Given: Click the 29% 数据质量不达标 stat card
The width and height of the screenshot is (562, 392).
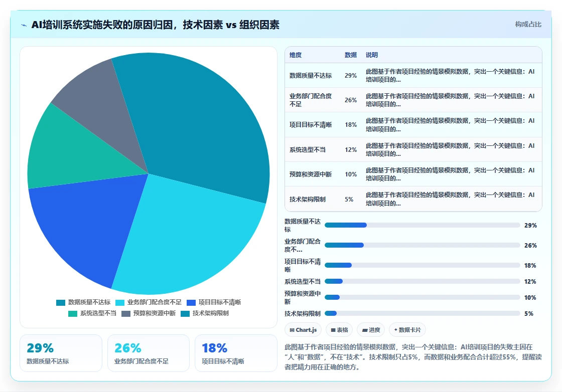Looking at the screenshot, I should 61,353.
